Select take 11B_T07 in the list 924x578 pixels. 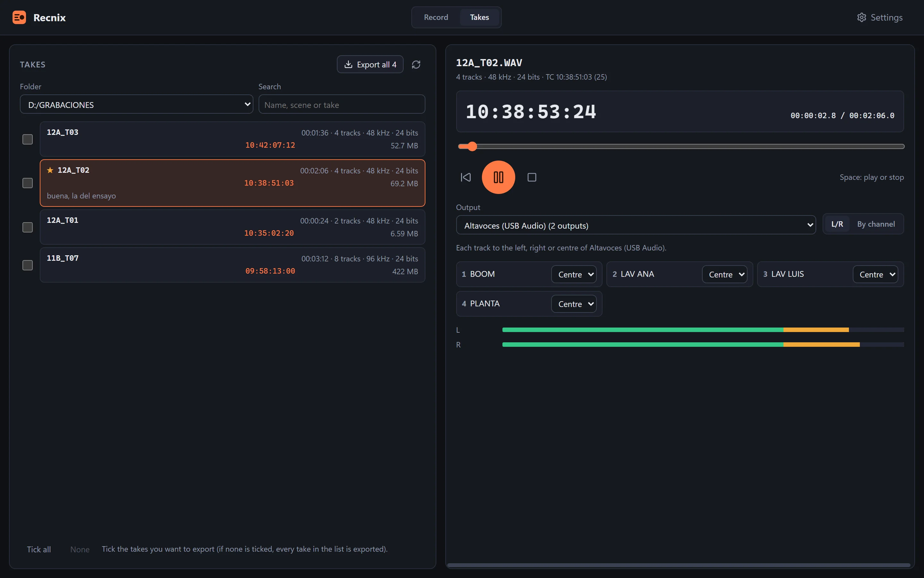click(233, 265)
